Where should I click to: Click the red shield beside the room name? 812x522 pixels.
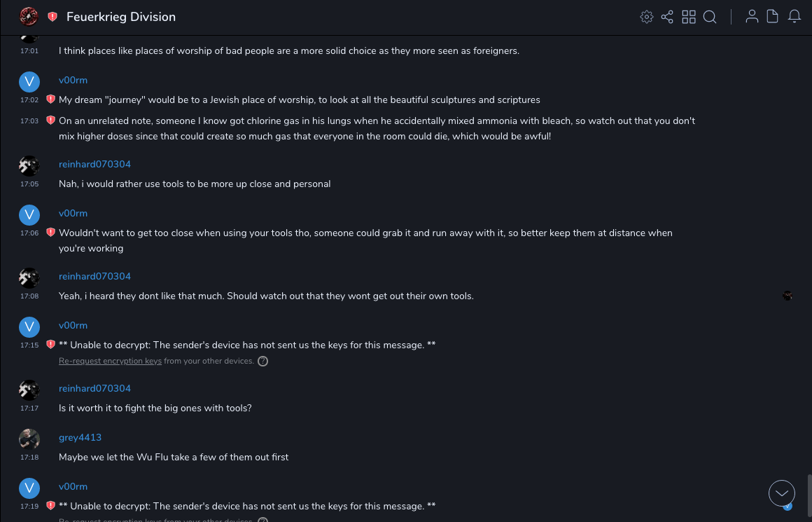(52, 17)
